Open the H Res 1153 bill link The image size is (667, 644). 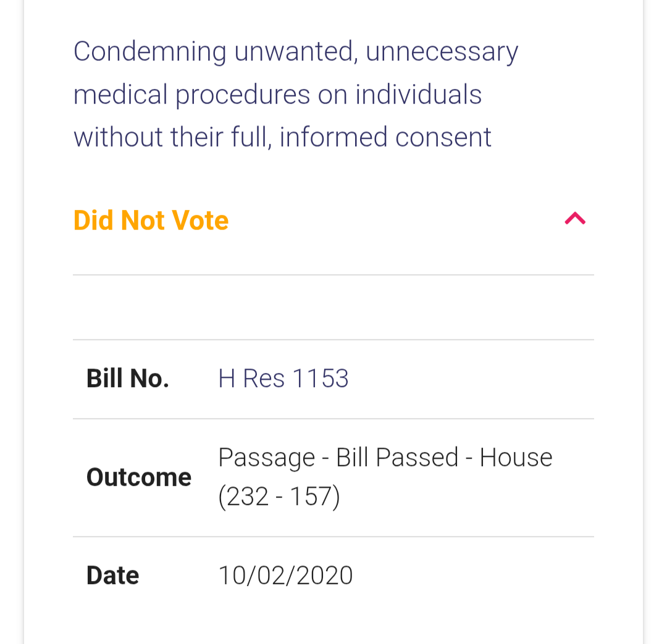coord(283,378)
